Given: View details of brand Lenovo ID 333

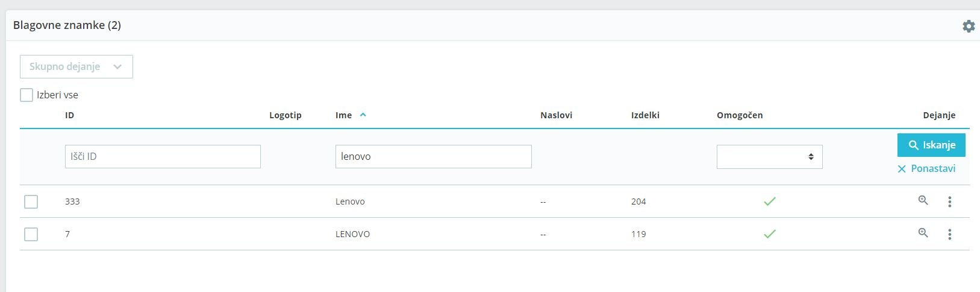Looking at the screenshot, I should click(x=923, y=200).
